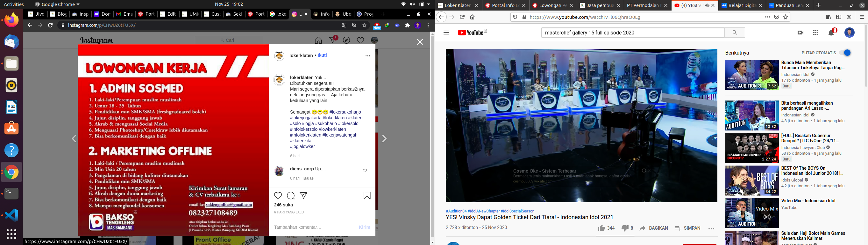Open the post's three-dot options menu
The width and height of the screenshot is (868, 245).
pyautogui.click(x=368, y=56)
